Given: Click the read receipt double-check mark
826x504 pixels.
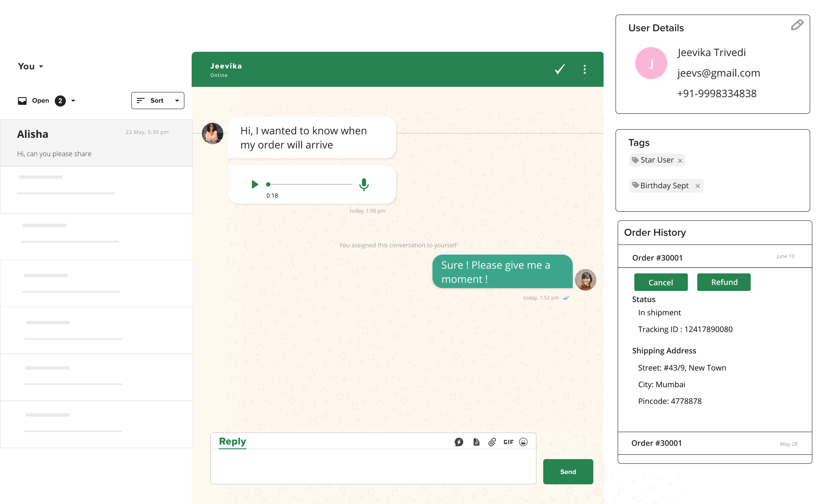Looking at the screenshot, I should (566, 298).
